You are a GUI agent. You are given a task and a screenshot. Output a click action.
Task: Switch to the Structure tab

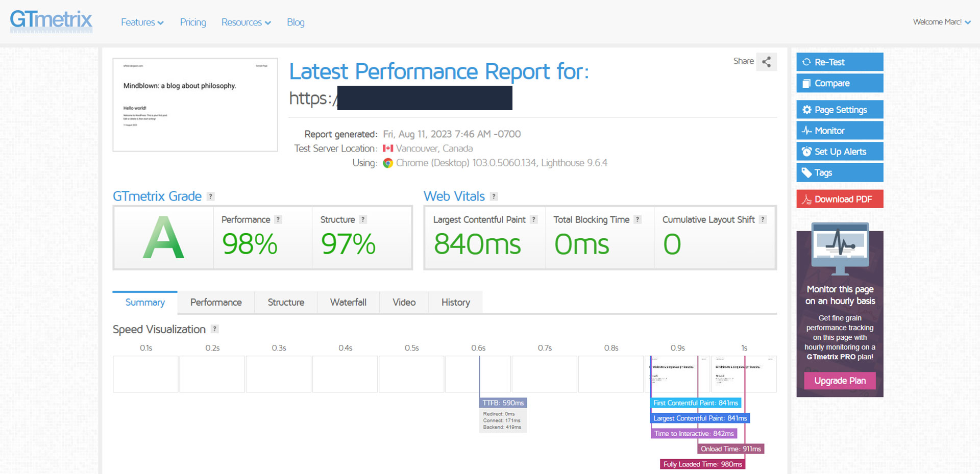(x=286, y=303)
